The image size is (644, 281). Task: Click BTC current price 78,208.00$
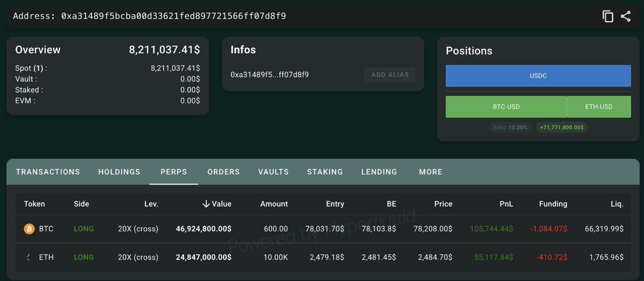(x=433, y=229)
